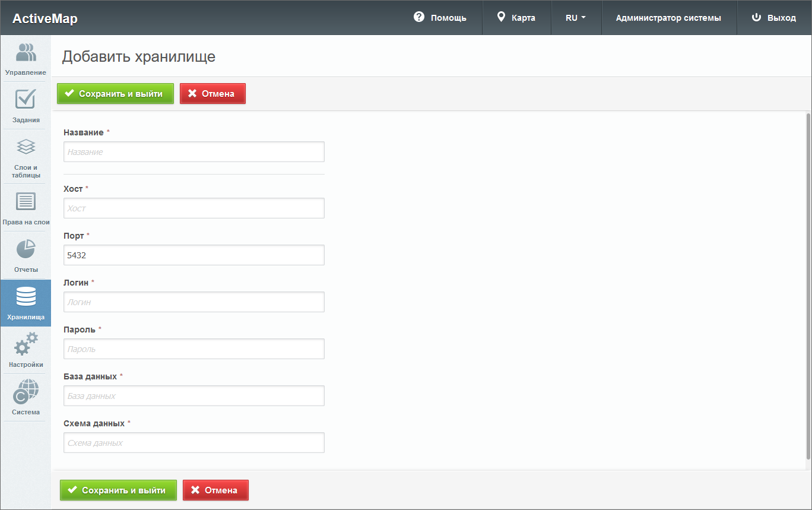
Task: Open the Карта map menu item
Action: pos(516,18)
